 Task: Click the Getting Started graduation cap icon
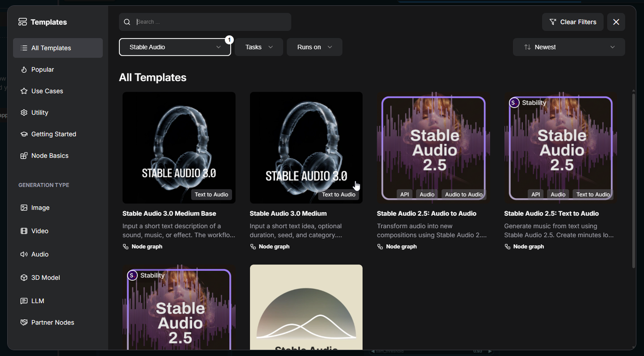24,134
